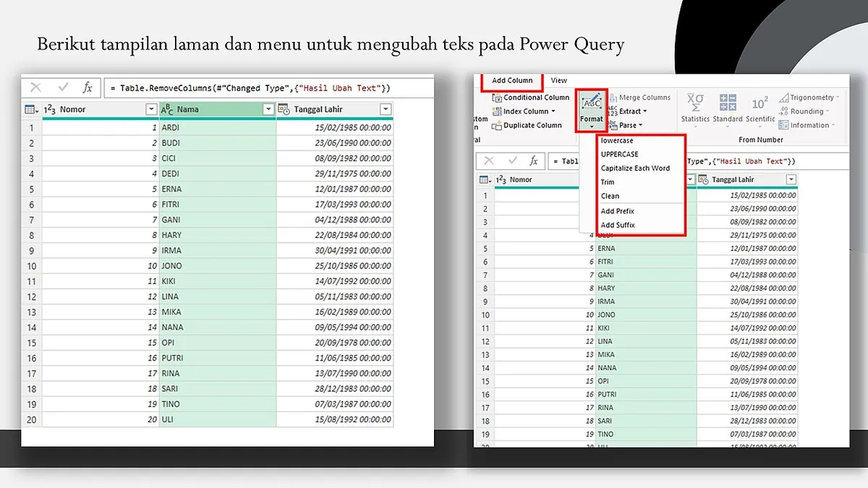Open the Nomor filter dropdown in the left screenshot
Viewport: 868px width, 488px height.
click(151, 109)
